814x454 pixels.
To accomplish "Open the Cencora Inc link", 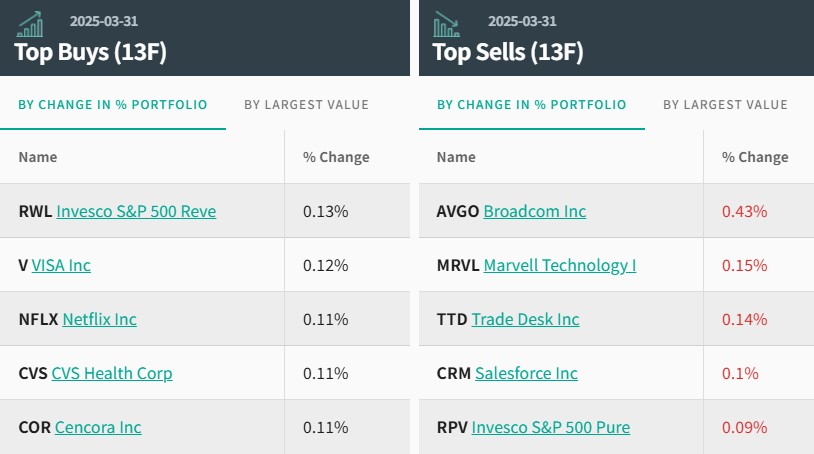I will tap(98, 427).
